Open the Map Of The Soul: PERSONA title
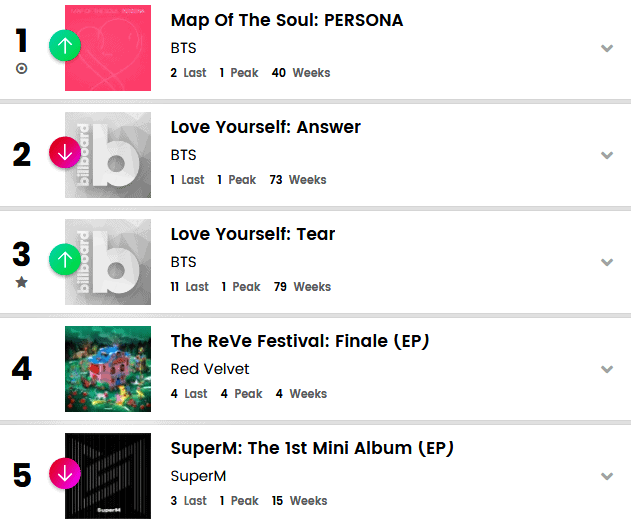Viewport: 631px width, 525px height. click(287, 20)
